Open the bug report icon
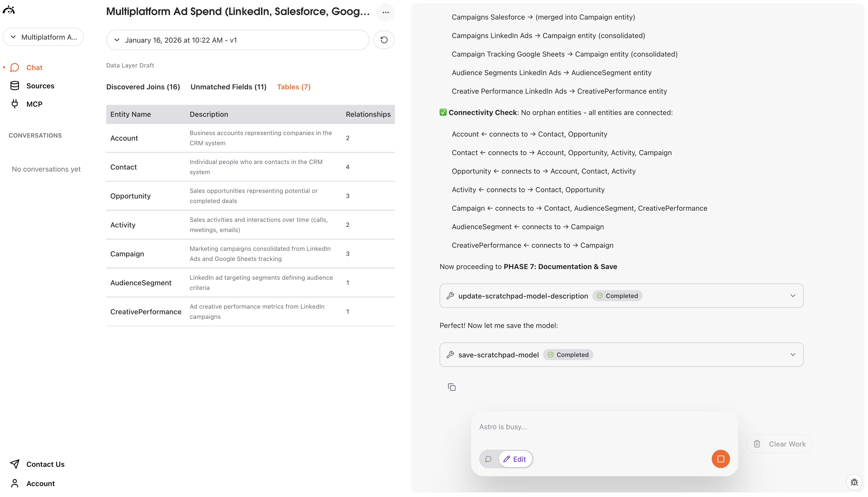The width and height of the screenshot is (868, 497). pyautogui.click(x=855, y=482)
